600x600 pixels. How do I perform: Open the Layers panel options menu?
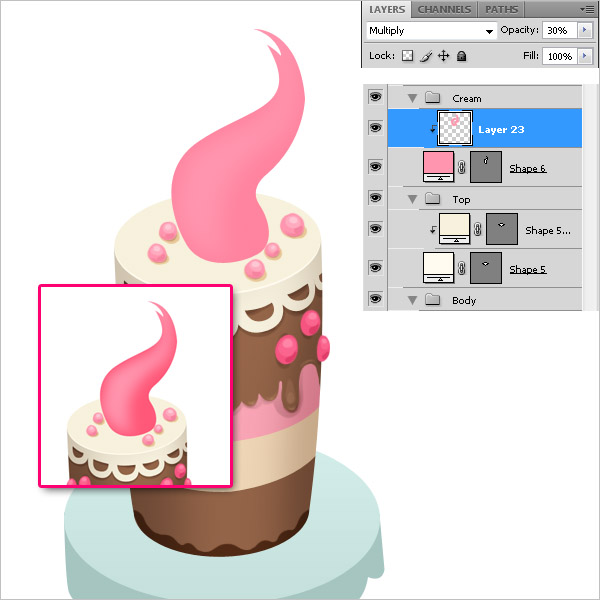(587, 9)
